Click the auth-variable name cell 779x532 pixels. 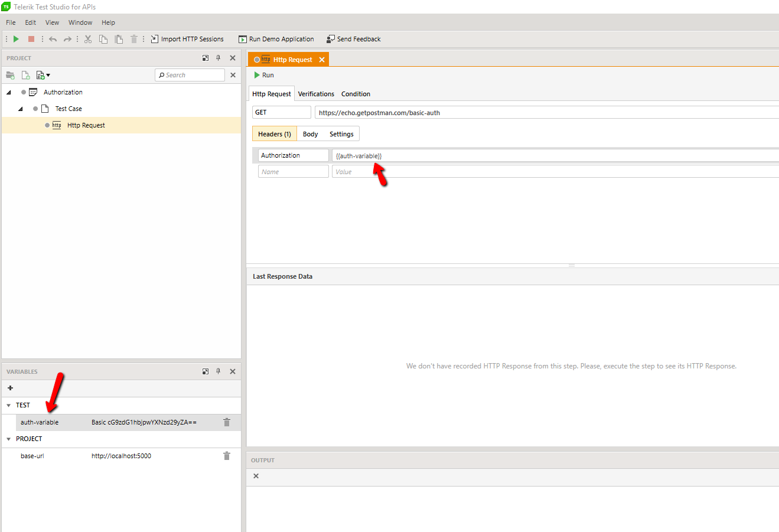tap(40, 422)
